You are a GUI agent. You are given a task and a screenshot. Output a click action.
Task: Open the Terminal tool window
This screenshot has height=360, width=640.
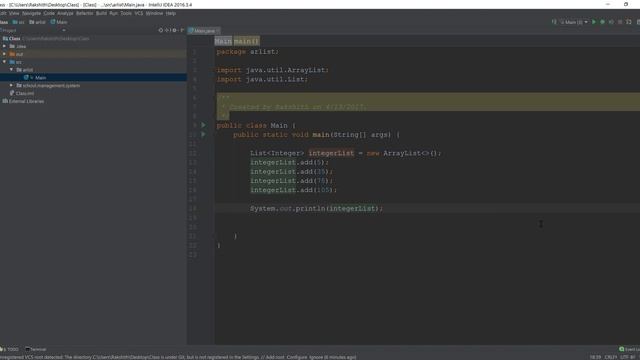click(x=36, y=349)
